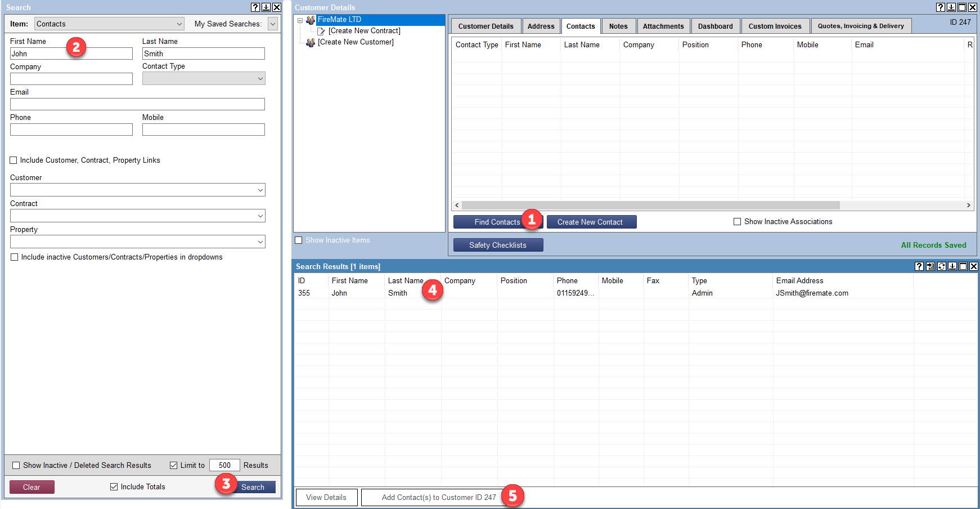Refresh the Search Results list
This screenshot has height=509, width=980.
tap(941, 266)
